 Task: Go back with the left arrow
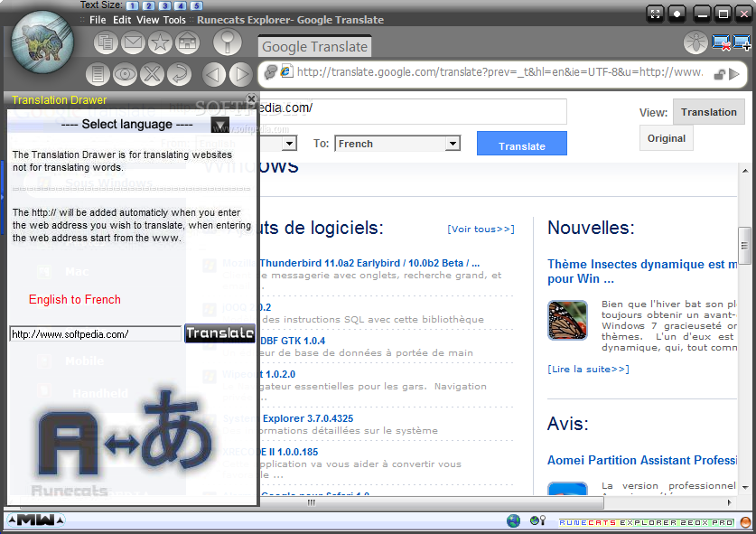(x=213, y=74)
